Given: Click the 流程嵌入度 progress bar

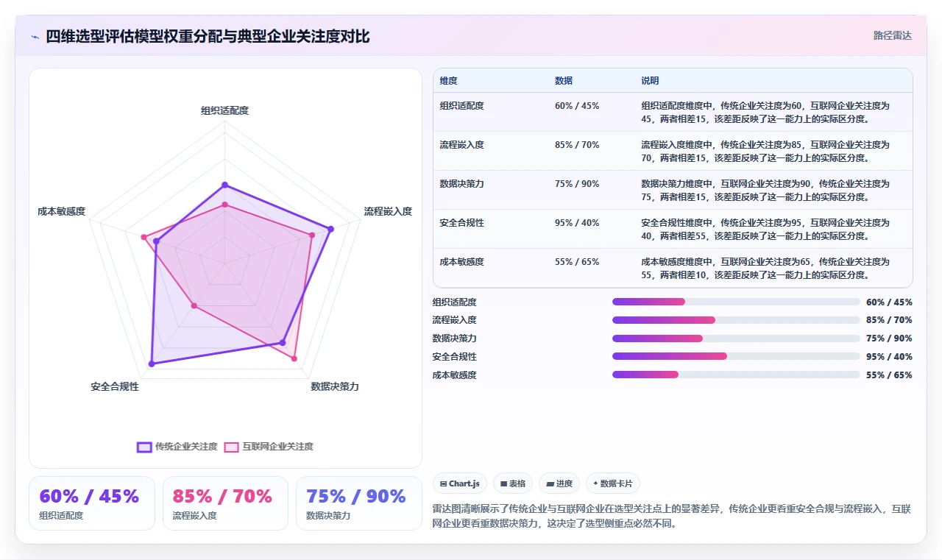Looking at the screenshot, I should click(736, 320).
